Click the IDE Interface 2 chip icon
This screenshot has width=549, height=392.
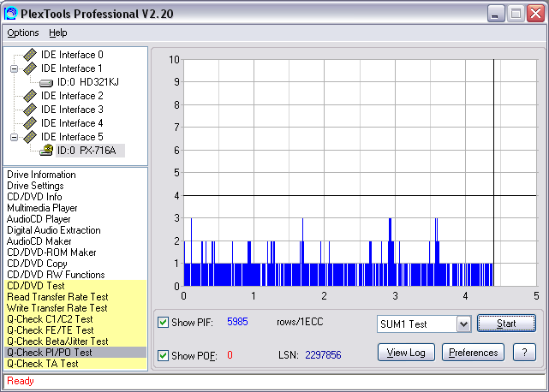click(30, 96)
